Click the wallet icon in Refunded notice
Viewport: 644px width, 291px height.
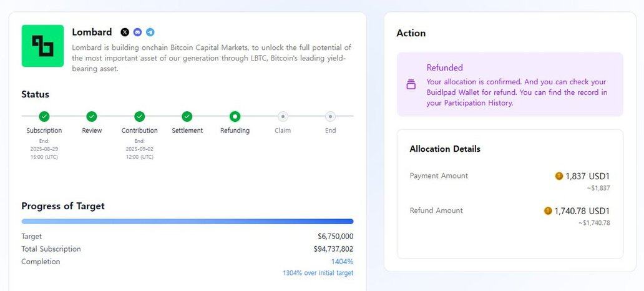(x=411, y=84)
